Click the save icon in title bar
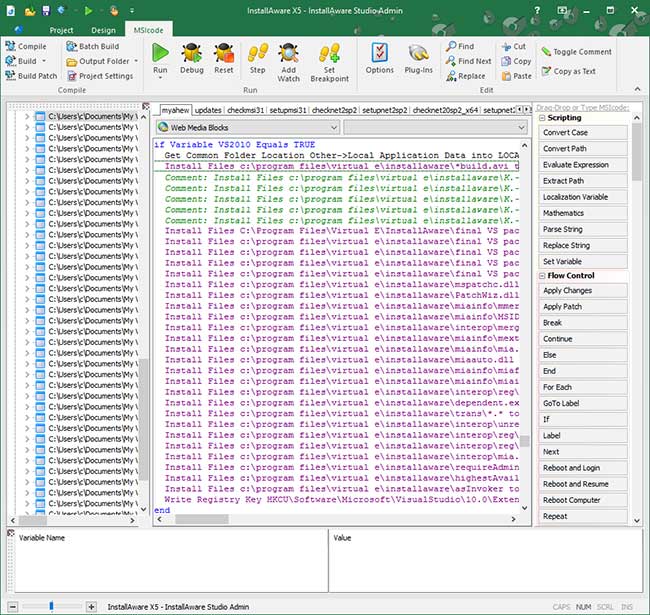 pyautogui.click(x=46, y=10)
